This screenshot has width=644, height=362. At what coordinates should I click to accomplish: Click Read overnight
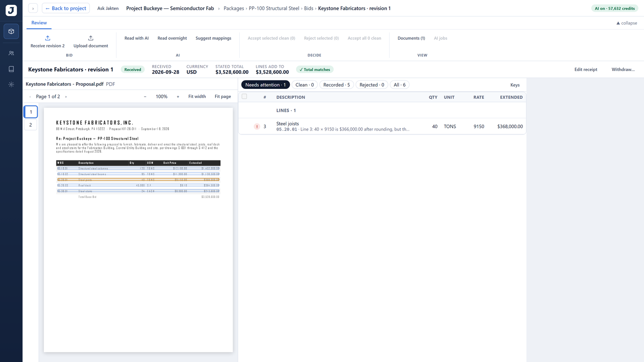pos(172,38)
